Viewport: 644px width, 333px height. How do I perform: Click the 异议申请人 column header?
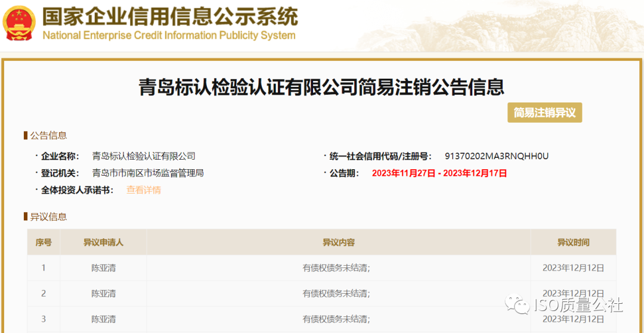tap(104, 242)
